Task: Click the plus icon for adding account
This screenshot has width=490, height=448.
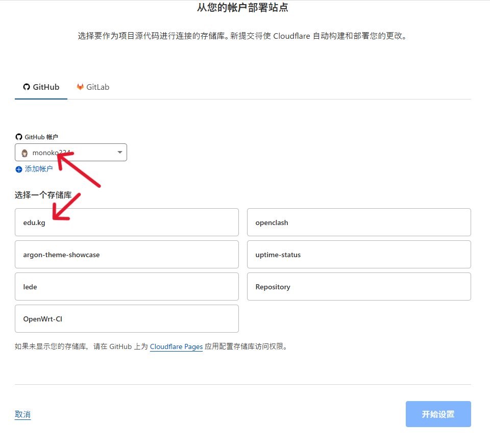Action: pyautogui.click(x=19, y=169)
